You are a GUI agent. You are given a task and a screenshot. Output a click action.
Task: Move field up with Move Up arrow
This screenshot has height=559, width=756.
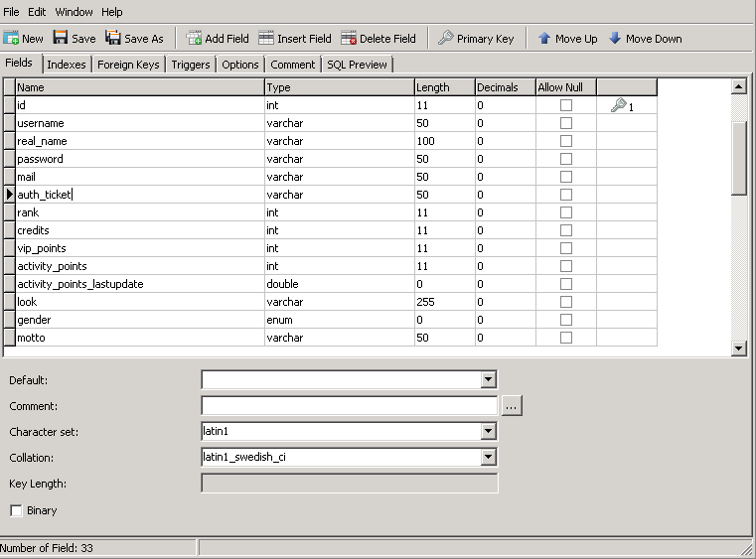pyautogui.click(x=544, y=39)
